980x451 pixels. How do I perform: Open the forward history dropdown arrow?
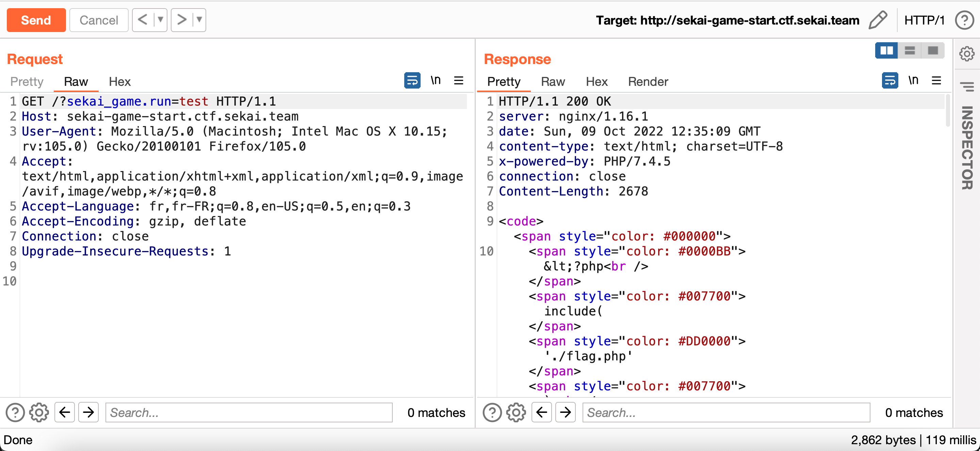click(199, 19)
